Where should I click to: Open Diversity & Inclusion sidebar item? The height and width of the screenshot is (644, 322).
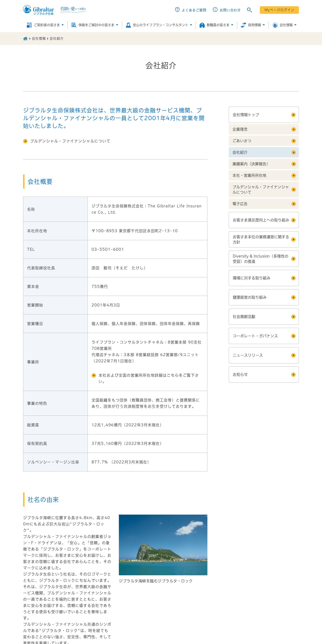pos(264,259)
